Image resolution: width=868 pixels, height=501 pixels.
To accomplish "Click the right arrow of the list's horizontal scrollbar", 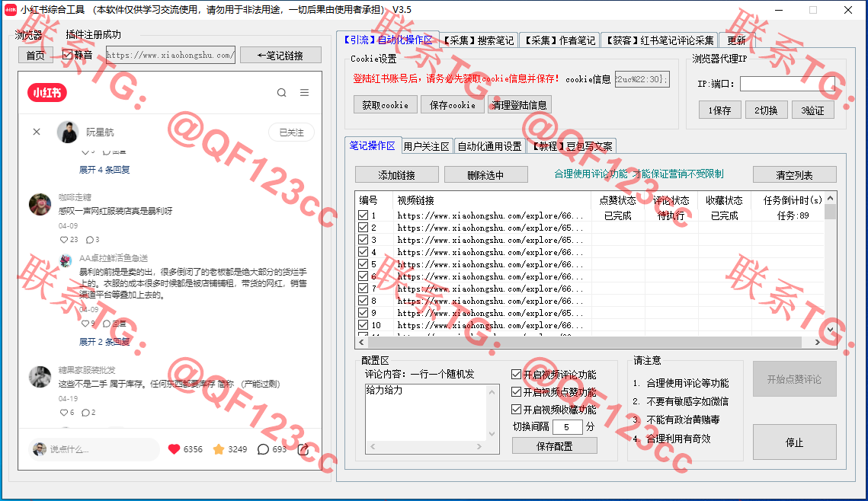I will tap(817, 343).
